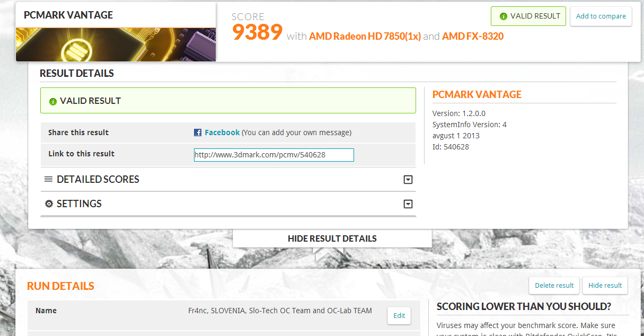Click the Settings gear icon
644x336 pixels.
pyautogui.click(x=49, y=204)
